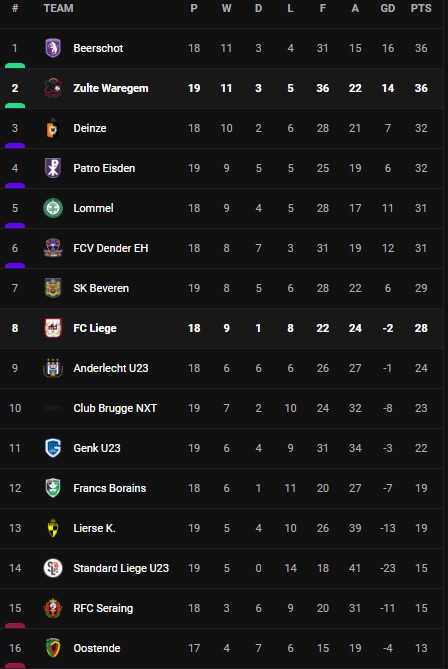Click the Zulte Waregem team logo

click(x=53, y=88)
